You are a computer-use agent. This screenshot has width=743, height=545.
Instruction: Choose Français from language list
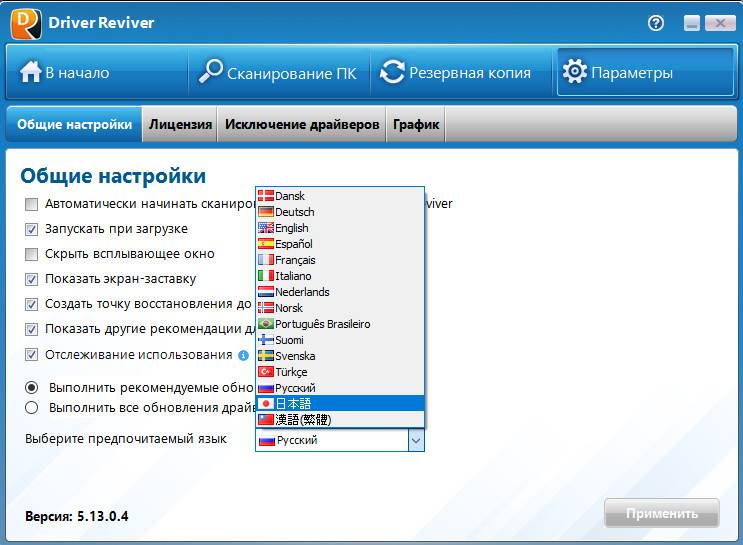pos(340,260)
